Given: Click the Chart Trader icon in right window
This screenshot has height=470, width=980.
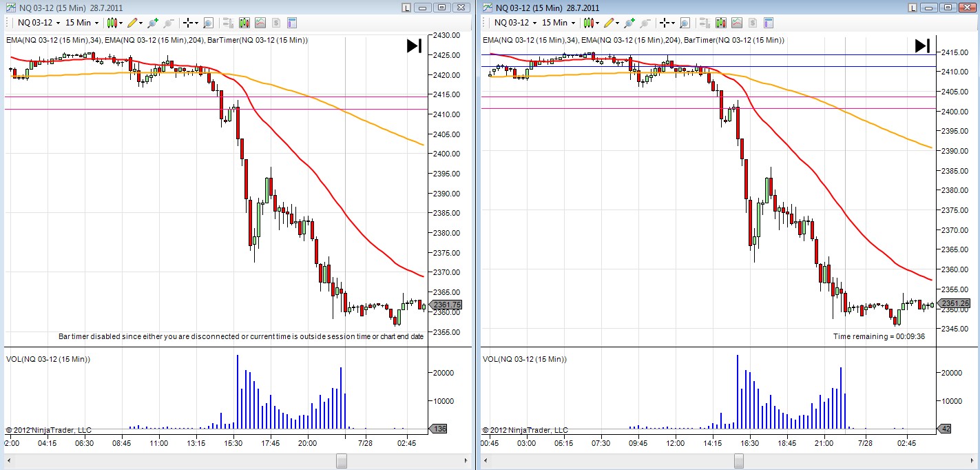Looking at the screenshot, I should coord(705,23).
